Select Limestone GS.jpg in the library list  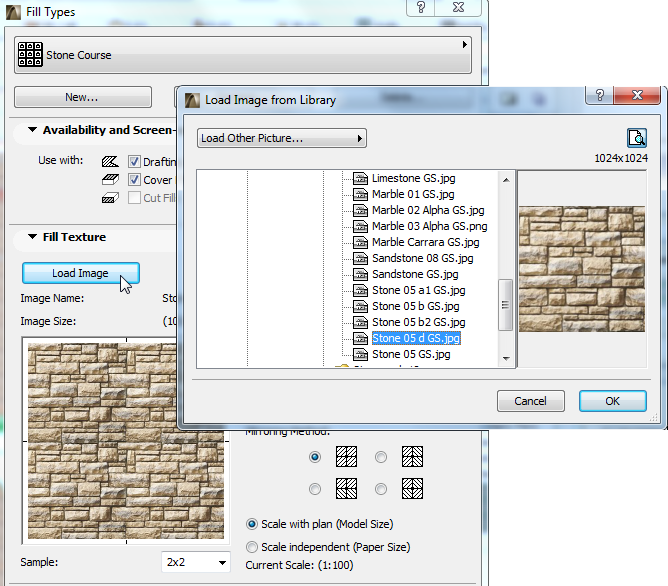413,178
